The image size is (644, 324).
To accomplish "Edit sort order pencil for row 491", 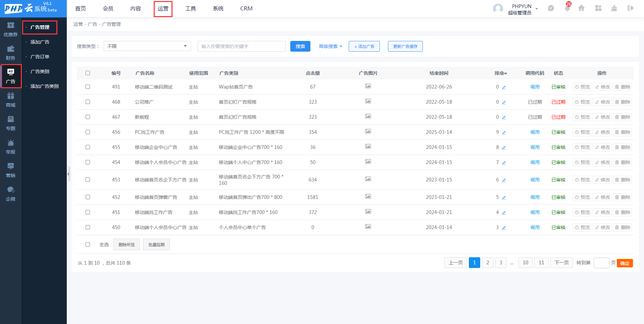I will tap(504, 87).
